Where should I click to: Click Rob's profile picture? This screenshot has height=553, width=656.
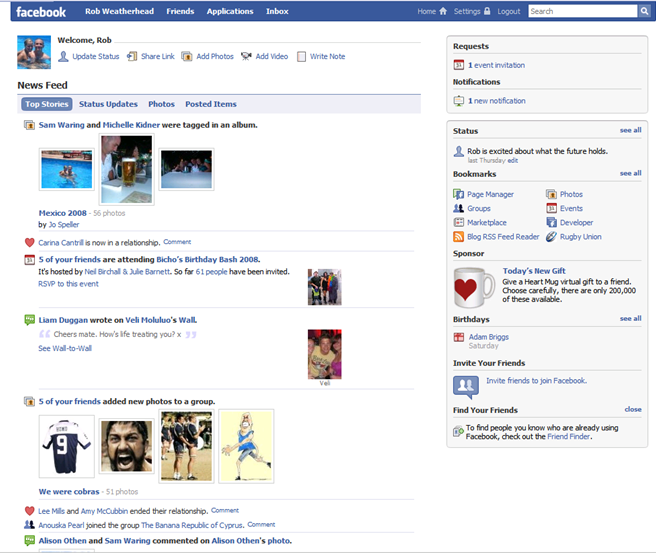[34, 52]
